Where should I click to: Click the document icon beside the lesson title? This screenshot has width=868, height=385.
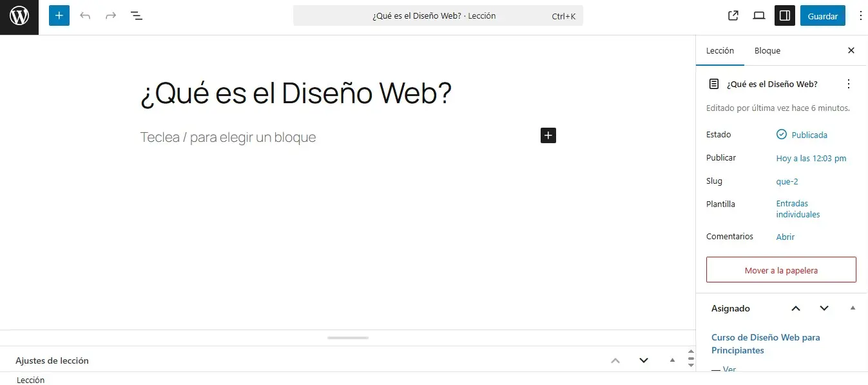(714, 84)
